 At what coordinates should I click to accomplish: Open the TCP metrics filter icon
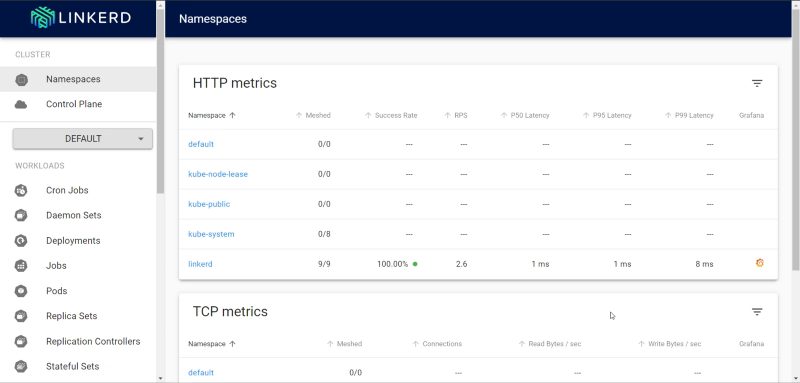tap(757, 312)
